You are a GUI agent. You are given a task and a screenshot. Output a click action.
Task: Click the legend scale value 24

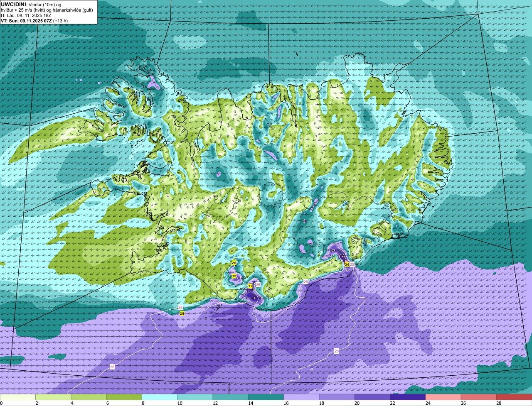tap(428, 403)
